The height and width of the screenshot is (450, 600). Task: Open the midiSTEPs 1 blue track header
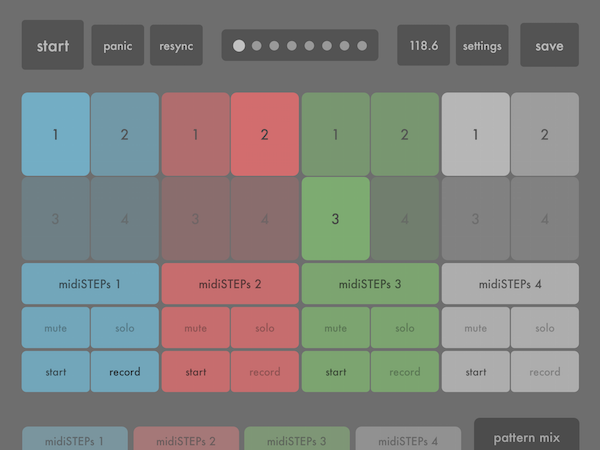click(90, 284)
